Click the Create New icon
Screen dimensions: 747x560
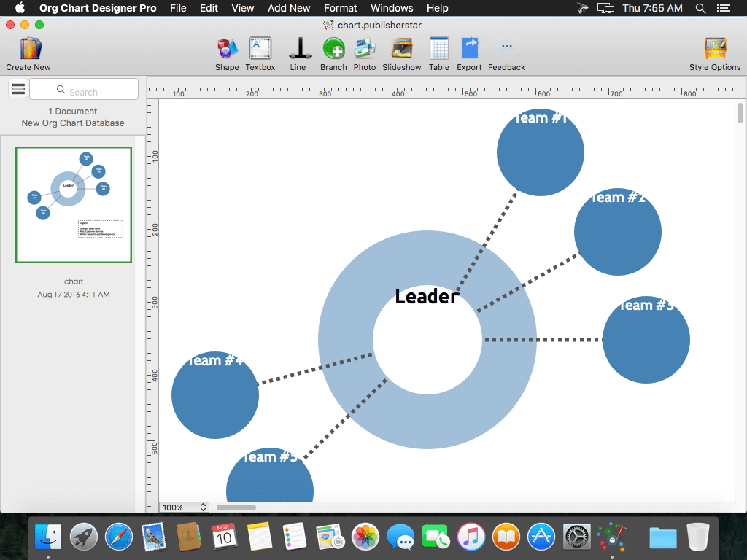point(29,49)
